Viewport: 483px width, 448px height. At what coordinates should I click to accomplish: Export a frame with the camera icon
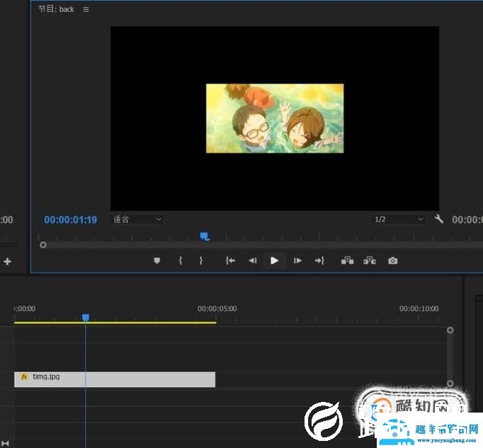pos(393,261)
